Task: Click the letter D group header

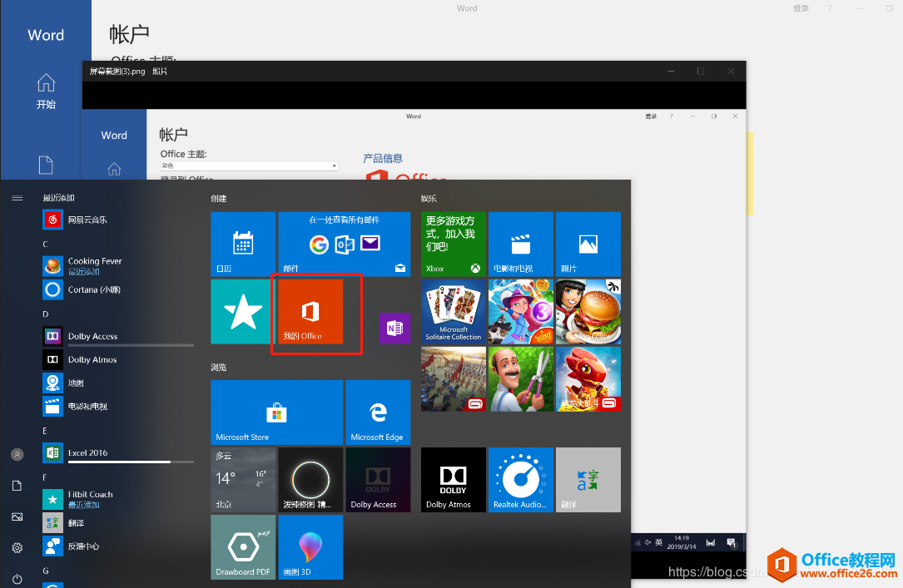Action: click(46, 314)
